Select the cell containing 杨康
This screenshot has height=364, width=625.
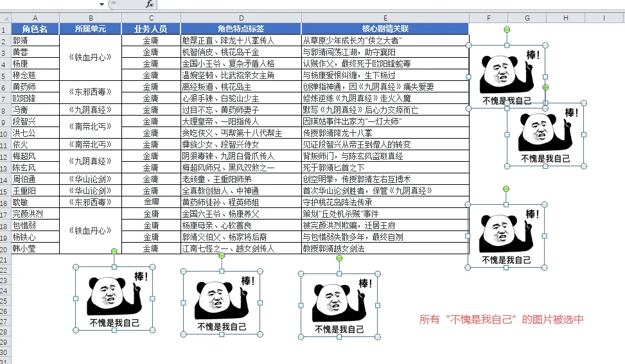click(x=35, y=64)
